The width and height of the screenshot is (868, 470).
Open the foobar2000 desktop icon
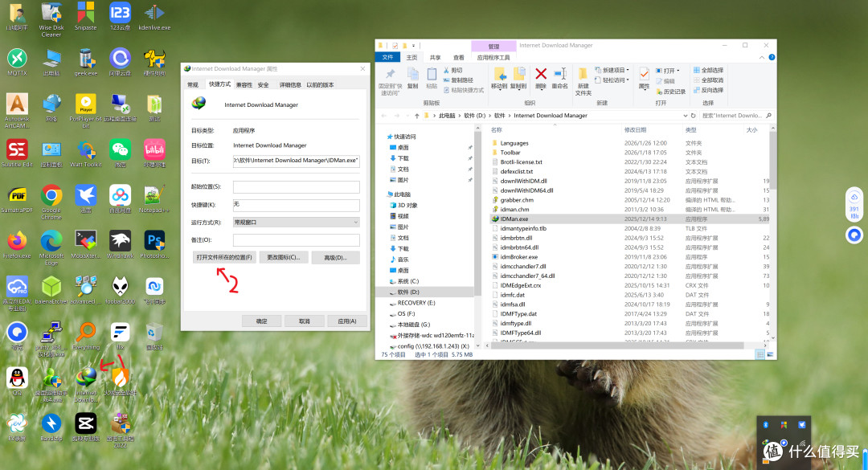tap(120, 291)
